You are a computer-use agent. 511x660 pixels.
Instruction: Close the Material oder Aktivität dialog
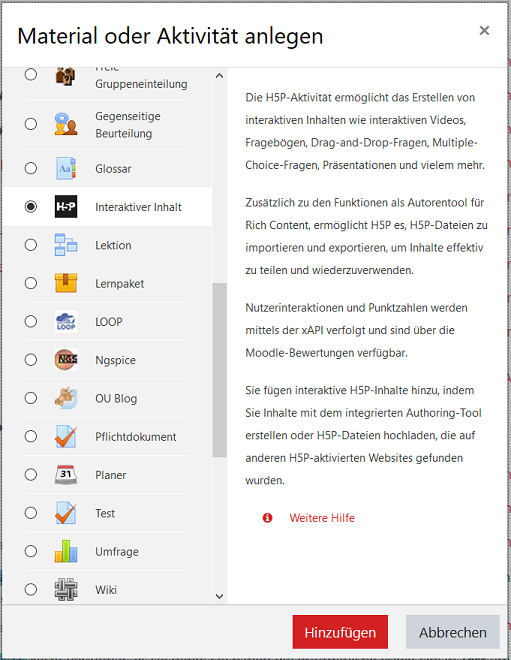tap(484, 30)
